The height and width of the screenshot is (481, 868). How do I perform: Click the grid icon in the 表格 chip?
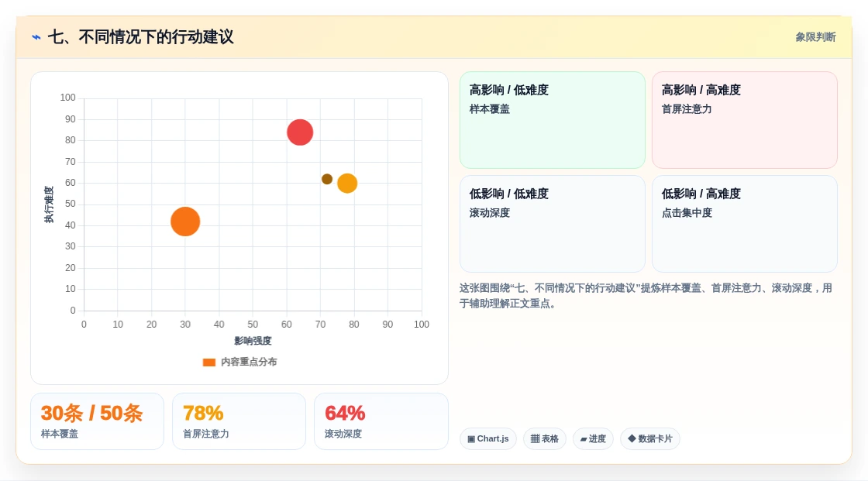[x=535, y=439]
